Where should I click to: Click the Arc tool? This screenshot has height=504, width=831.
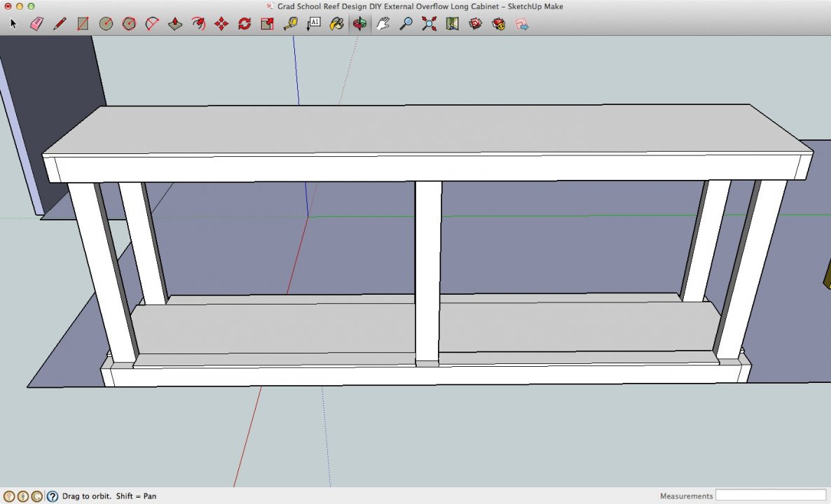(x=152, y=24)
